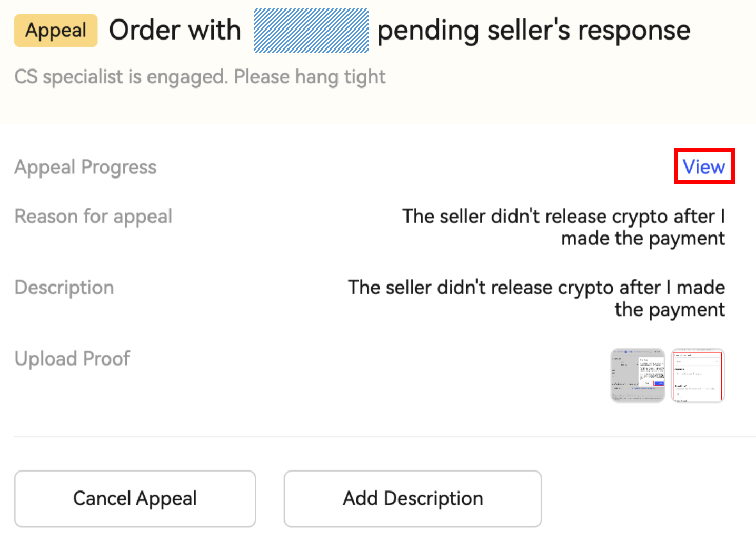
Task: Open the red-bordered white proof thumbnail
Action: (698, 376)
